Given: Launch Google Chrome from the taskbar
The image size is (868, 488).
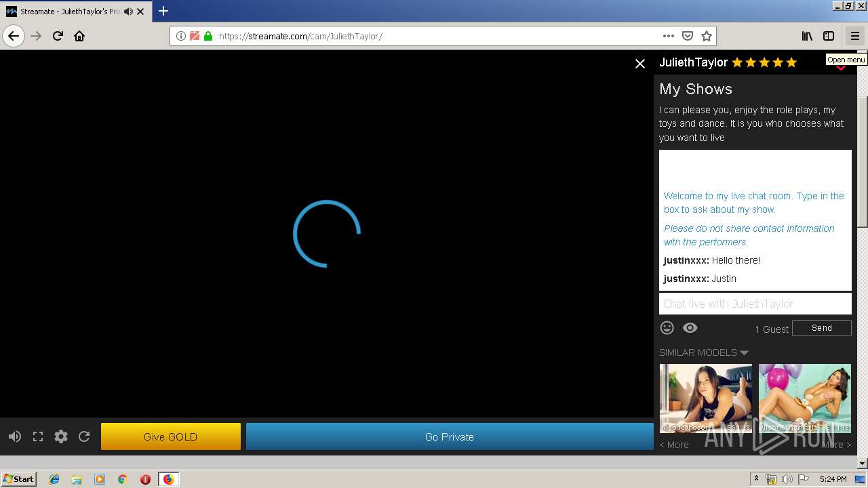Looking at the screenshot, I should click(x=122, y=479).
